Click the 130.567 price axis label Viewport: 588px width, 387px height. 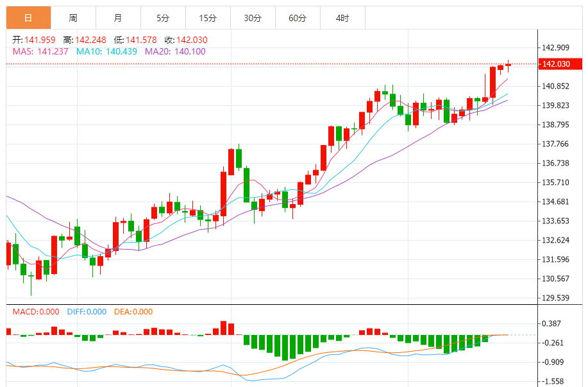pos(555,279)
